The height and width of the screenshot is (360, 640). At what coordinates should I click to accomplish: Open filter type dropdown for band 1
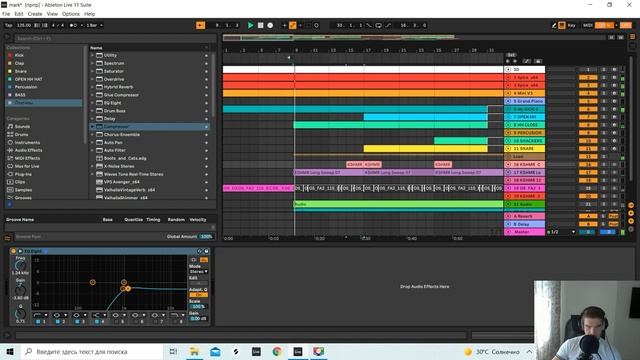click(x=41, y=315)
